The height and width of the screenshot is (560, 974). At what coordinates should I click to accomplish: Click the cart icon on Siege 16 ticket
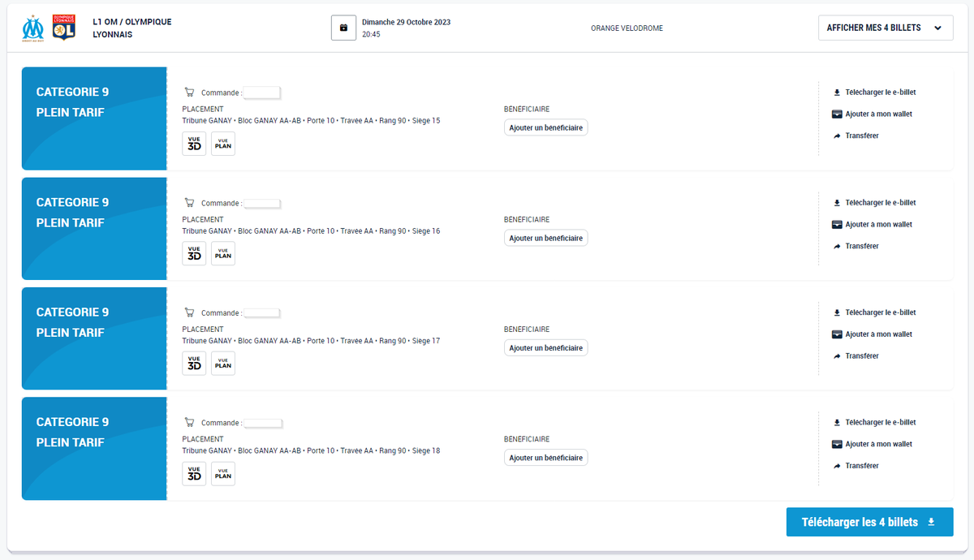pos(189,203)
